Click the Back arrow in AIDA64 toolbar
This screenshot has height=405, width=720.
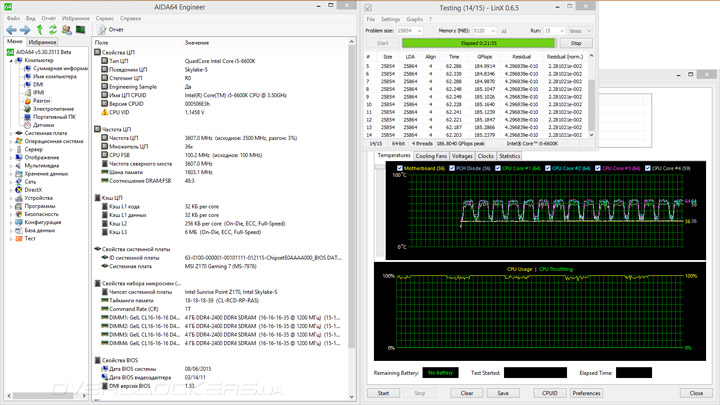click(x=12, y=30)
